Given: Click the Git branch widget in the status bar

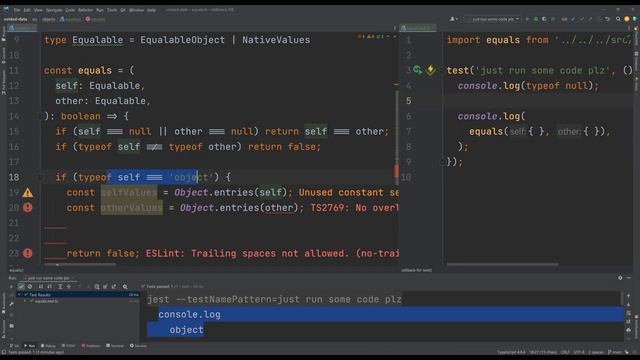Looking at the screenshot, I should coord(615,352).
